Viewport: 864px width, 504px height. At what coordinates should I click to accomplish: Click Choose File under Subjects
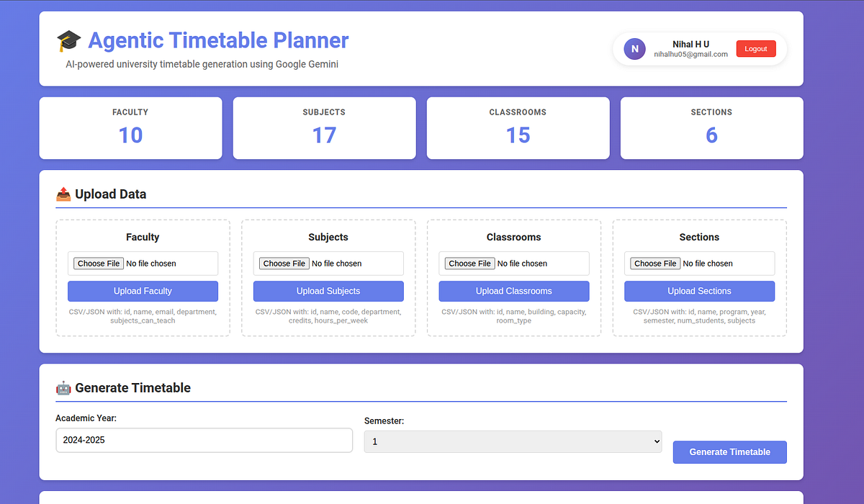(x=284, y=263)
